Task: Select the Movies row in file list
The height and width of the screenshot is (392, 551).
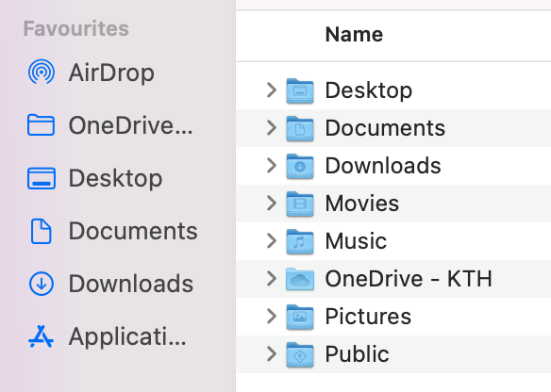Action: pyautogui.click(x=393, y=204)
